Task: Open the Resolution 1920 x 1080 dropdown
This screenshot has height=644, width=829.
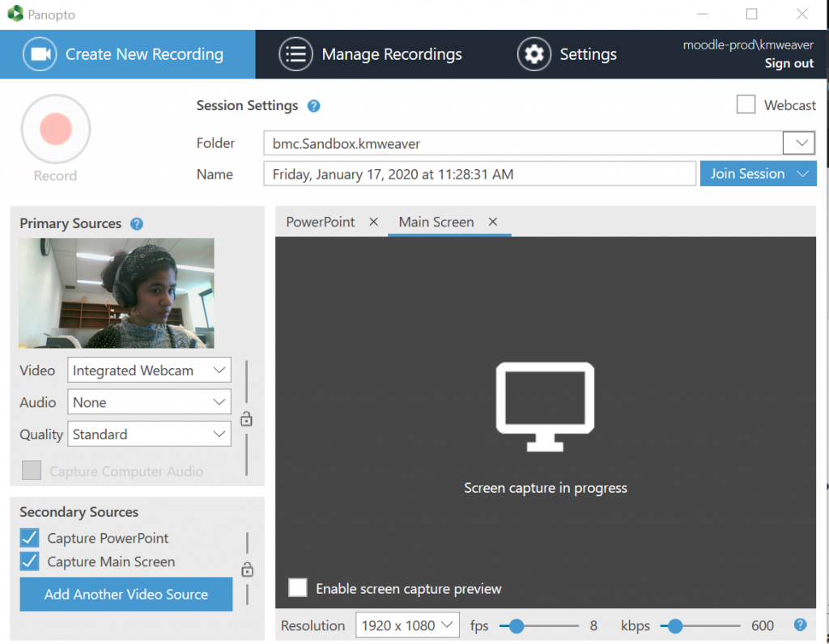Action: click(x=407, y=625)
